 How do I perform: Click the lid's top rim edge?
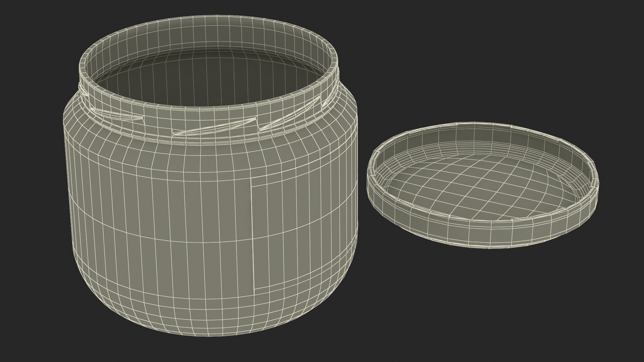click(483, 123)
